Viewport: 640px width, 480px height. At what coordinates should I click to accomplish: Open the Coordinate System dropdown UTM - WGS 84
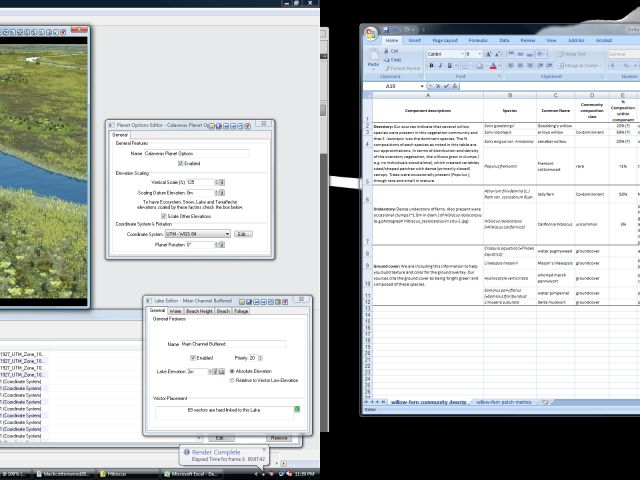pyautogui.click(x=198, y=234)
